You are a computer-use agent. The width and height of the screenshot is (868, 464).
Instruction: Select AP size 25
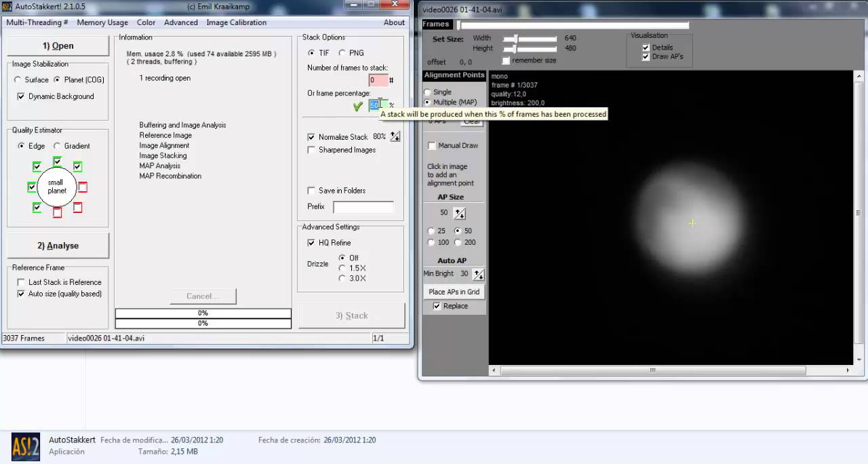point(431,231)
